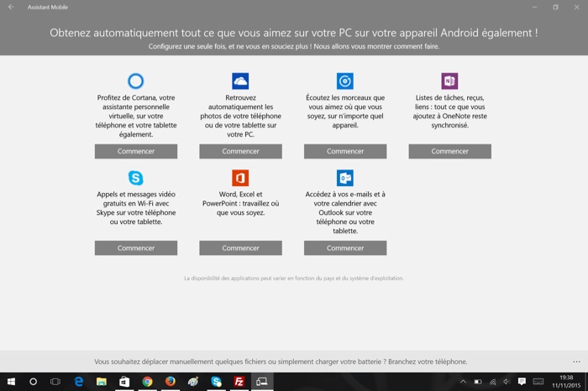Viewport: 588px width, 391px height.
Task: Open File Explorer from taskbar
Action: click(102, 382)
